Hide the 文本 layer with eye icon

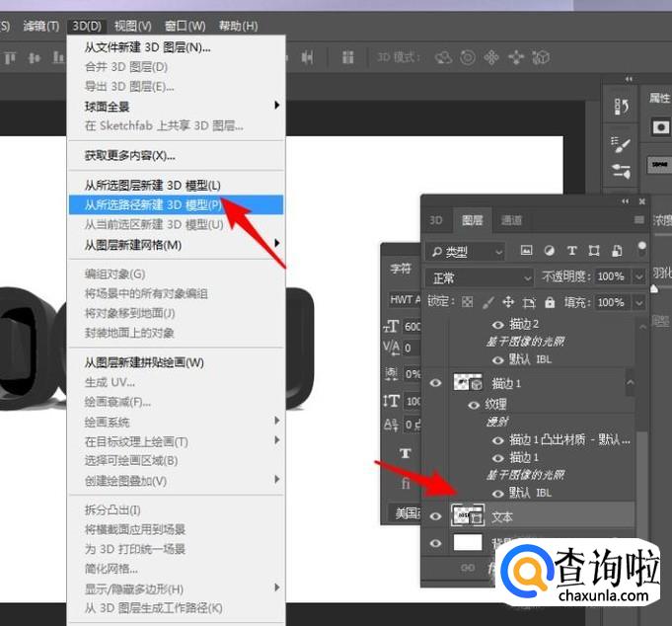pyautogui.click(x=435, y=515)
